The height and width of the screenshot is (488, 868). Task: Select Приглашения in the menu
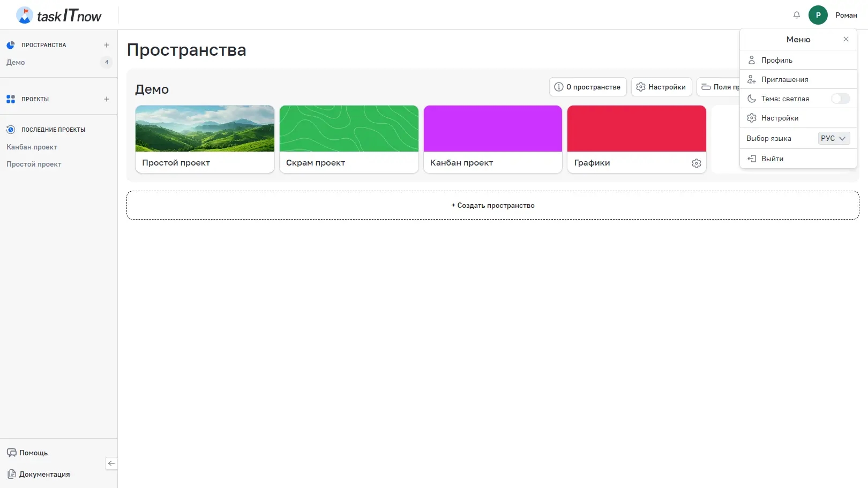coord(784,79)
